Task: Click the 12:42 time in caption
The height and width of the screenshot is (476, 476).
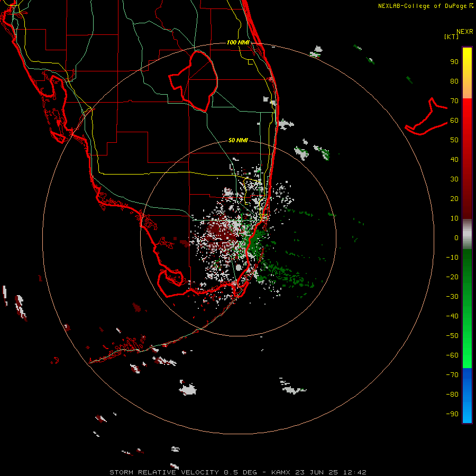Action: 355,472
